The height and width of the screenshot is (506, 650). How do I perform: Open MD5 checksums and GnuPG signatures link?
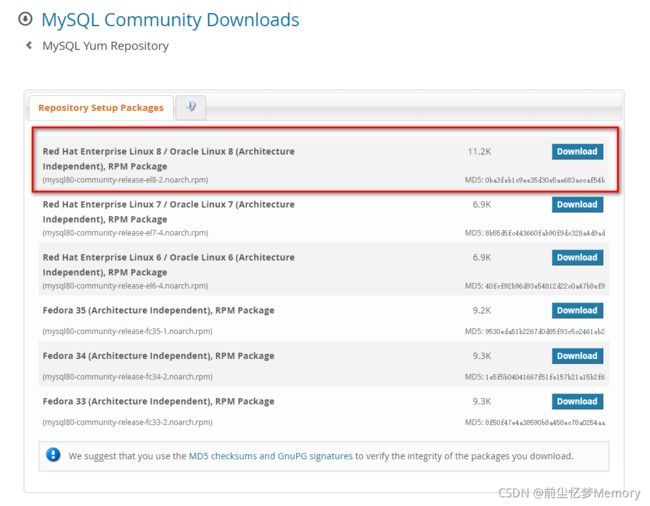[271, 456]
